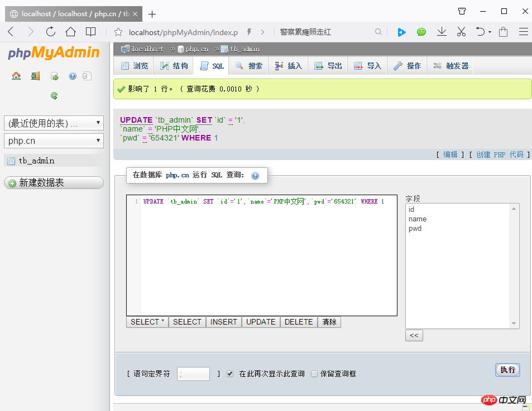
Task: Click the scissors screenshot tool icon
Action: [461, 32]
